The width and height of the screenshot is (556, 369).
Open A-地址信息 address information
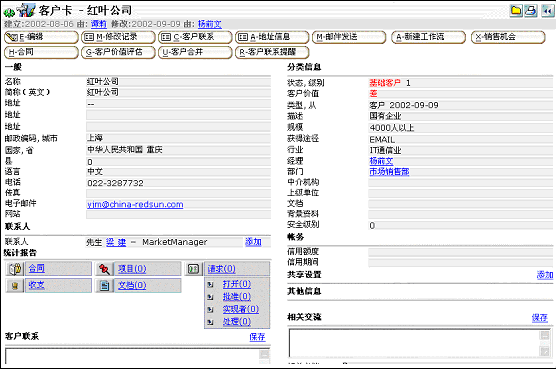coord(272,37)
